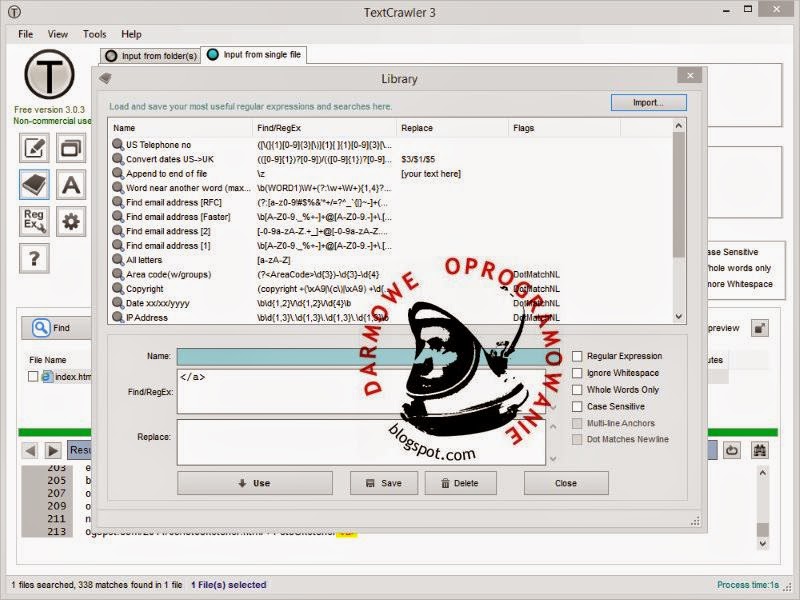The image size is (800, 600).
Task: Enable the Regular Expression checkbox
Action: point(578,355)
